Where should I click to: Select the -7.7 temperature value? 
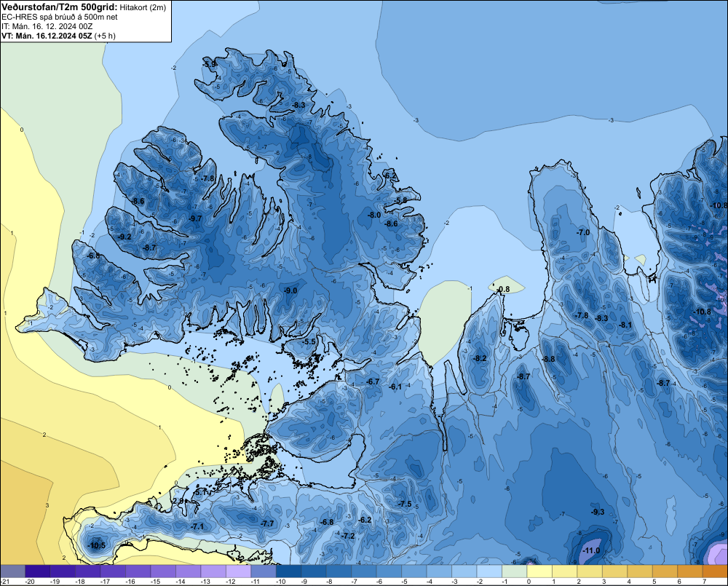click(267, 523)
